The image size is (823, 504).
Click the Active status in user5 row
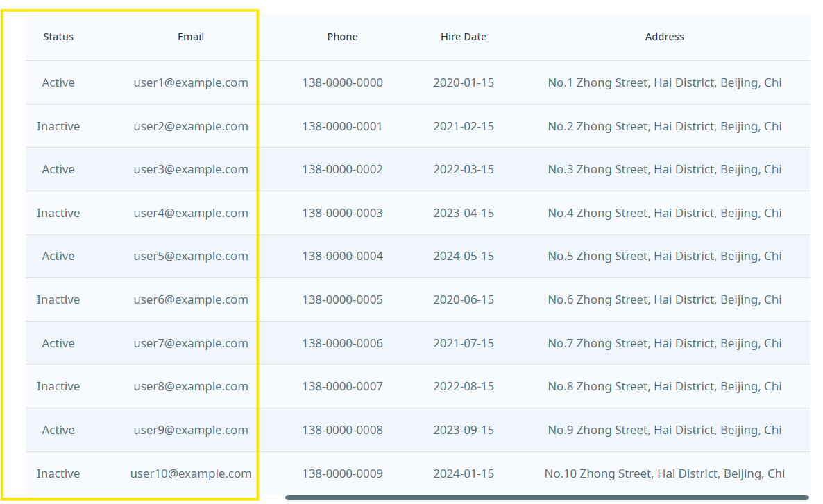pos(58,256)
